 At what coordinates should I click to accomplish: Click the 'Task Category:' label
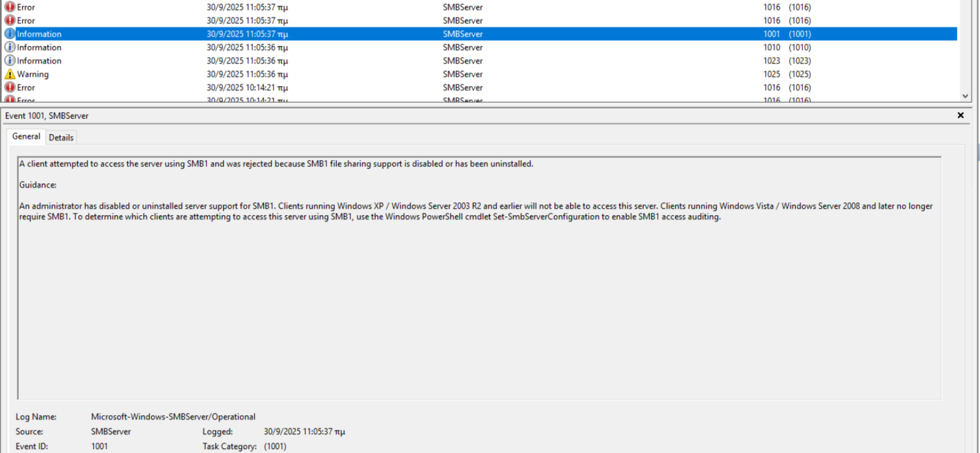(x=230, y=447)
